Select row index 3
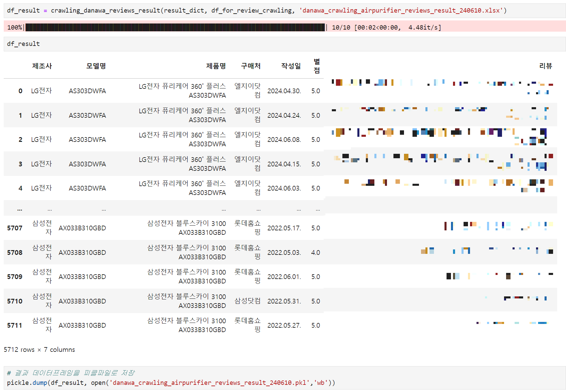This screenshot has height=392, width=566. [x=20, y=164]
